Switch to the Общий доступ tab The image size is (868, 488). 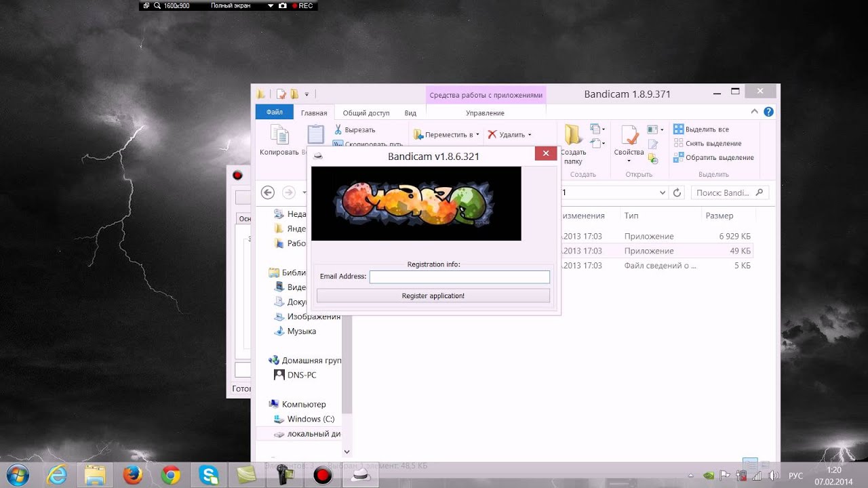[x=366, y=113]
